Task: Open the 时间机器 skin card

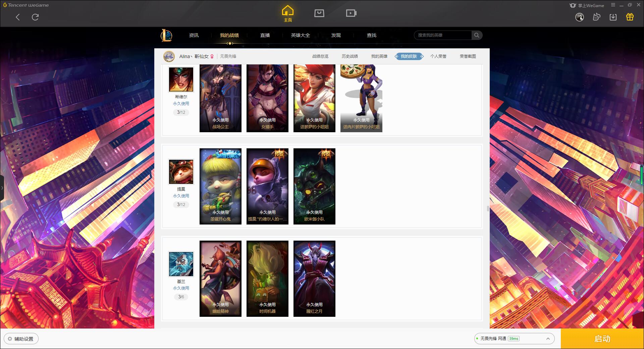Action: tap(267, 279)
